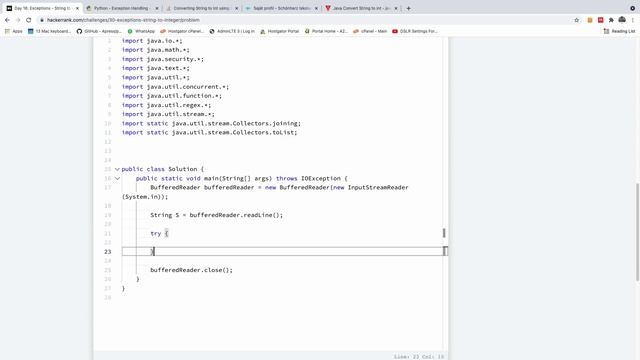Collapse the public class Solution fold arrow

[117, 169]
